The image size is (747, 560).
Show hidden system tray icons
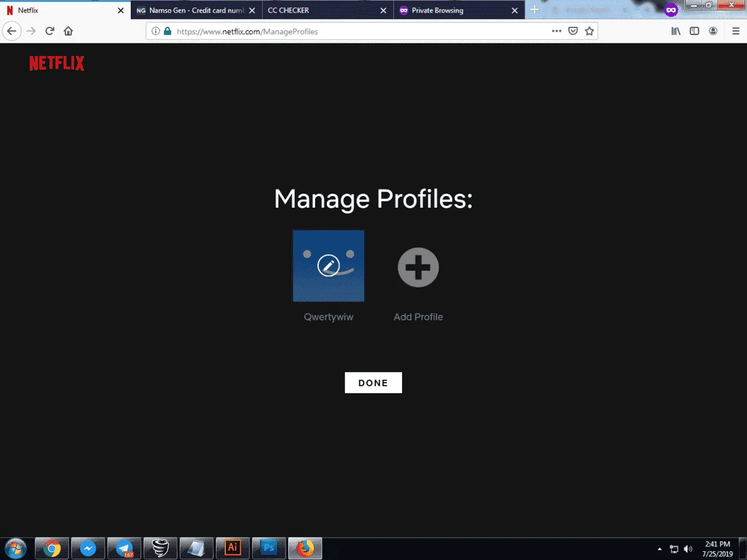click(660, 549)
